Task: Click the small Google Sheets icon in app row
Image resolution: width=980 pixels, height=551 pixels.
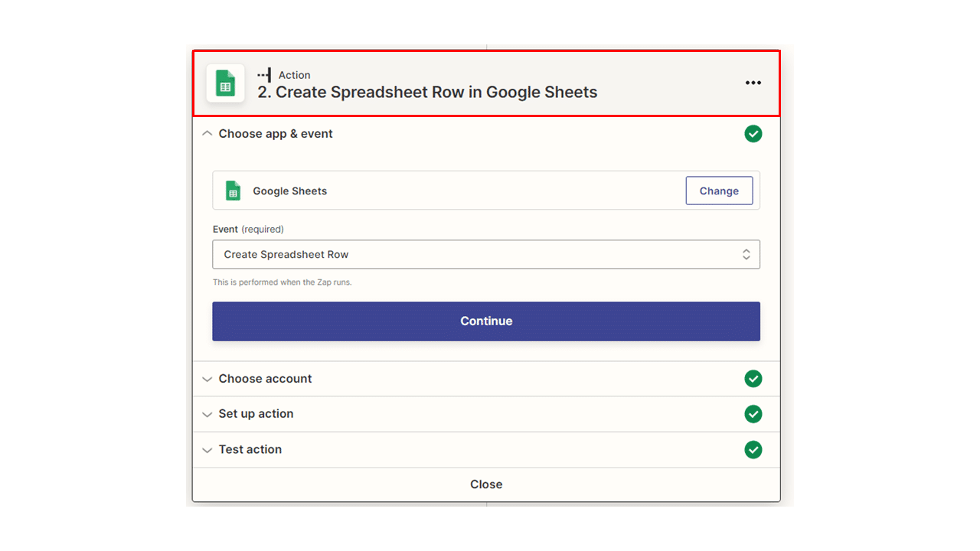Action: pos(234,191)
